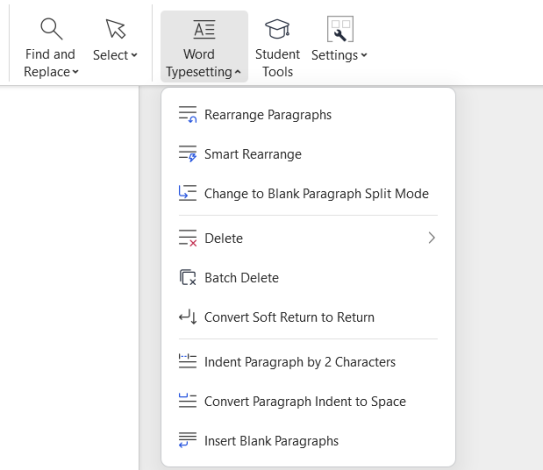Click the Rearrange Paragraphs icon
This screenshot has width=543, height=470.
point(188,115)
